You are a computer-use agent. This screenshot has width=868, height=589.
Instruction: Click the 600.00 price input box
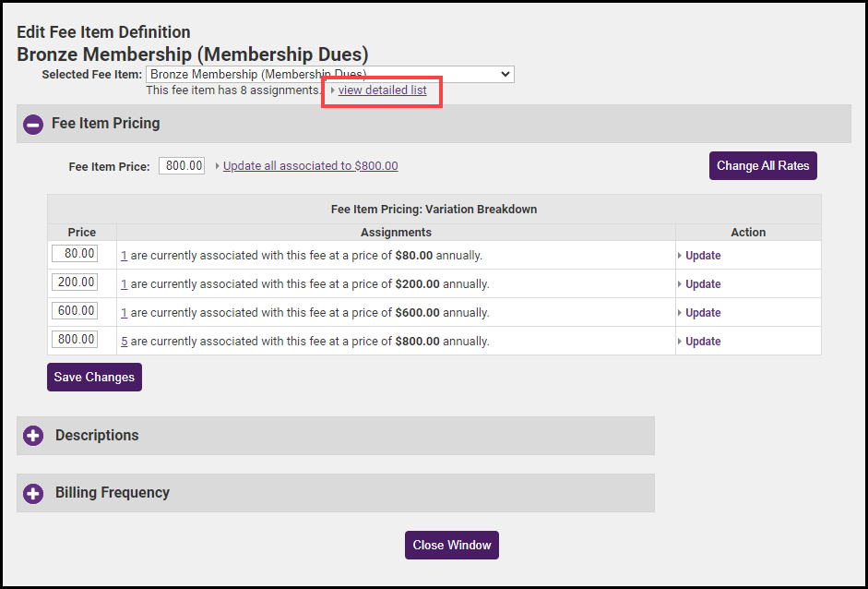(75, 311)
